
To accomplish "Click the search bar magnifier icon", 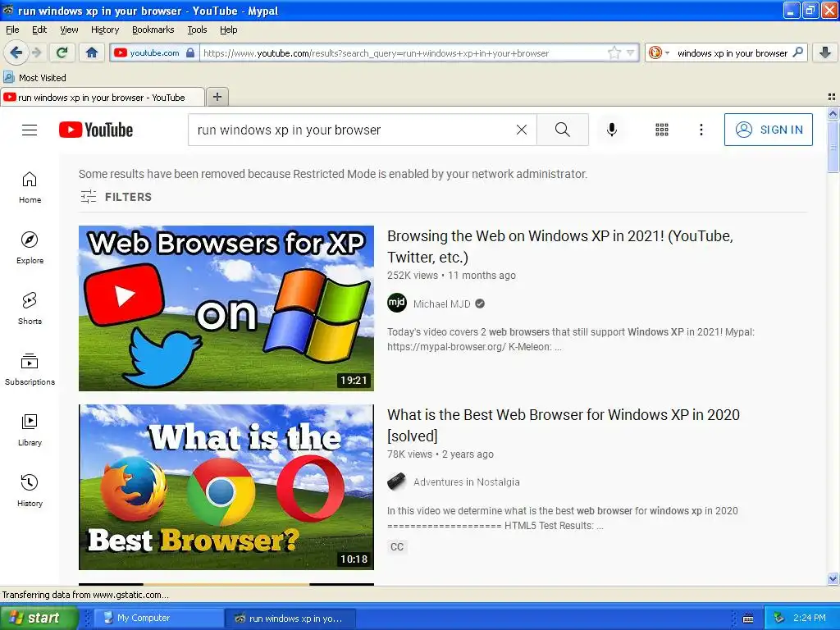I will click(x=797, y=52).
